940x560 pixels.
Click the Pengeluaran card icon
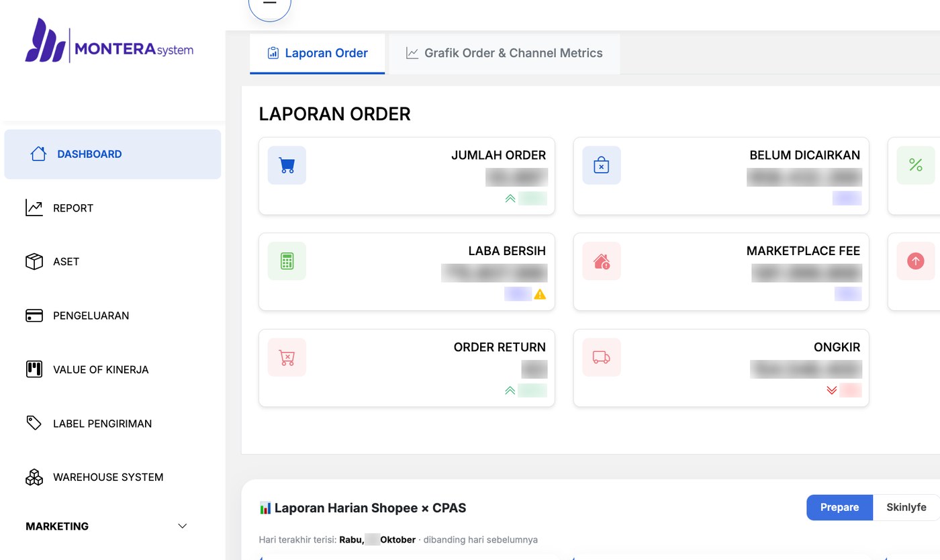tap(34, 316)
